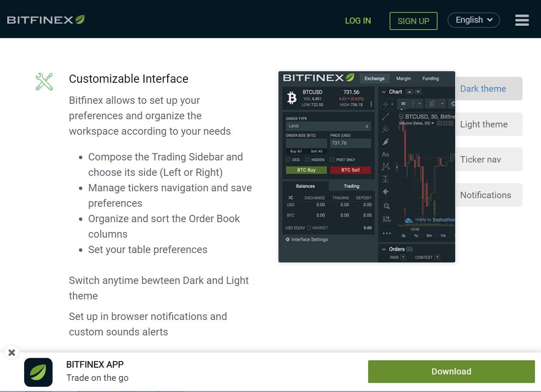Click the shuffle icon in the Balances table
This screenshot has width=541, height=392.
pos(290,198)
